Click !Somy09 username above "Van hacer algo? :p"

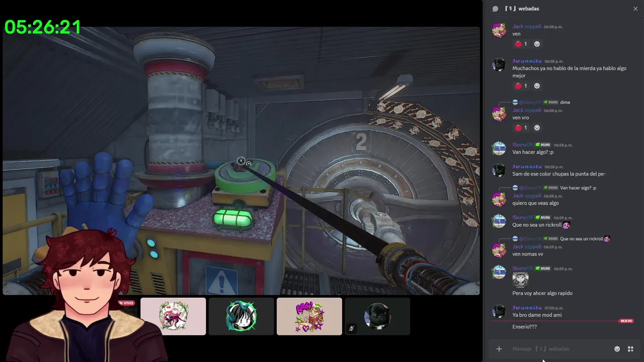(x=522, y=145)
